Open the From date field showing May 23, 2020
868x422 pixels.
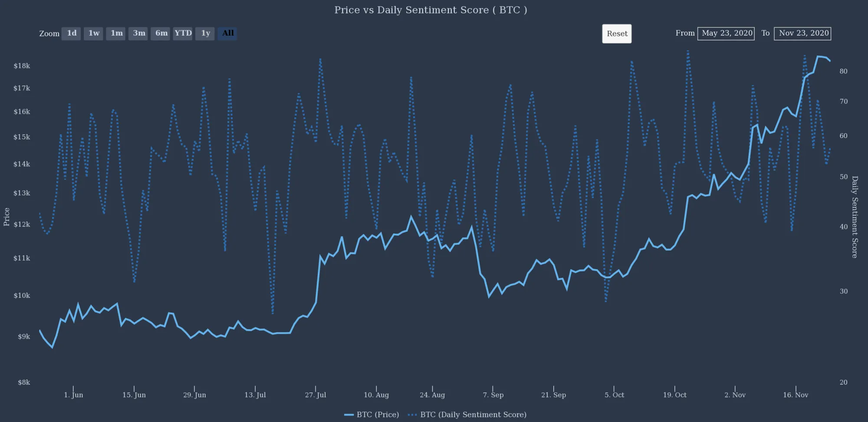[726, 33]
